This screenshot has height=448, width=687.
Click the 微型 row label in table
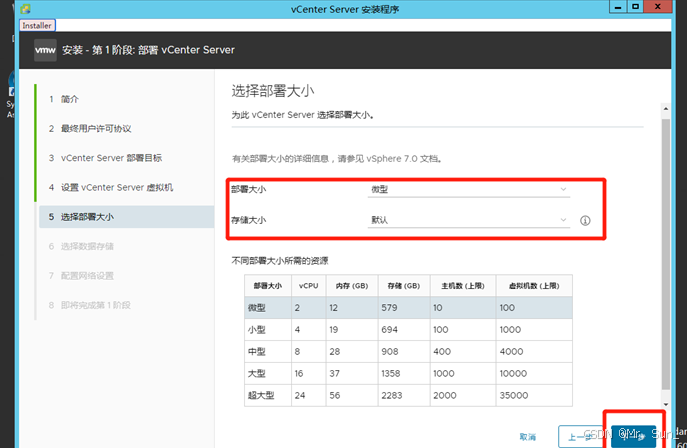point(257,308)
